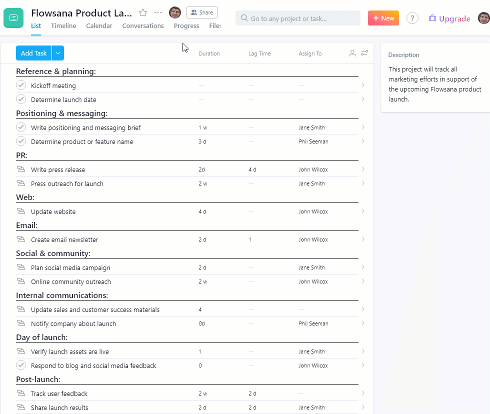The width and height of the screenshot is (490, 414).
Task: Click subtask icon for Update website
Action: click(21, 211)
